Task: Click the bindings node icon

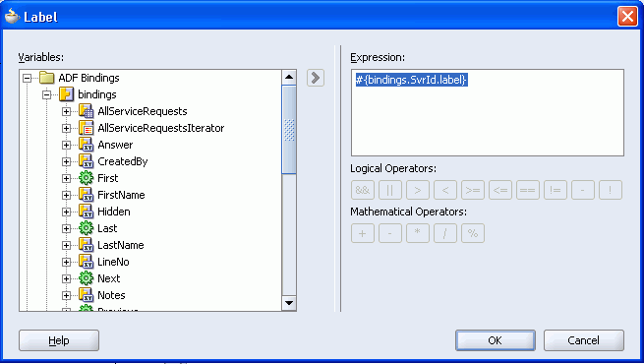Action: click(66, 94)
